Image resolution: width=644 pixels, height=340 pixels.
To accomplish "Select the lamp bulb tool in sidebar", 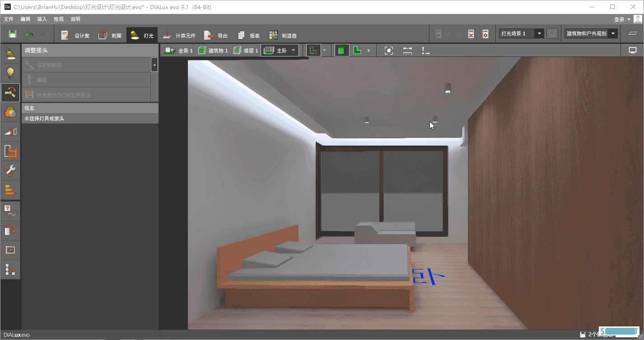I will [10, 73].
